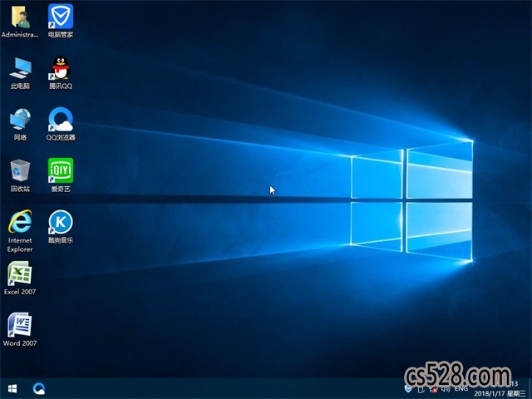Open the network status tray icon
This screenshot has width=532, height=399.
coord(432,389)
